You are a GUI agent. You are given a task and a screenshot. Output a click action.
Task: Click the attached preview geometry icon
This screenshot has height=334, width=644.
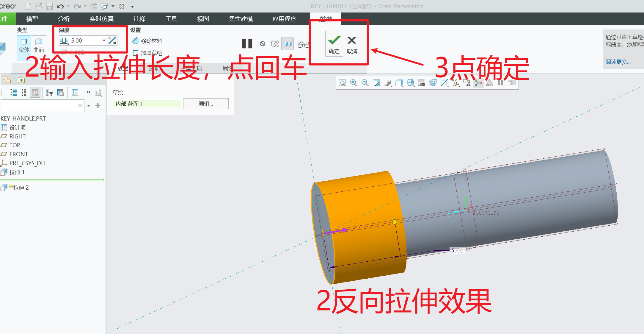click(x=287, y=44)
